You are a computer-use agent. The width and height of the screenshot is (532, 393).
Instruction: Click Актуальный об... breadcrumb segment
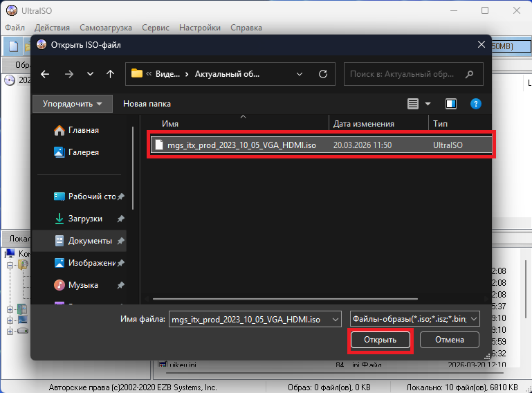[227, 74]
